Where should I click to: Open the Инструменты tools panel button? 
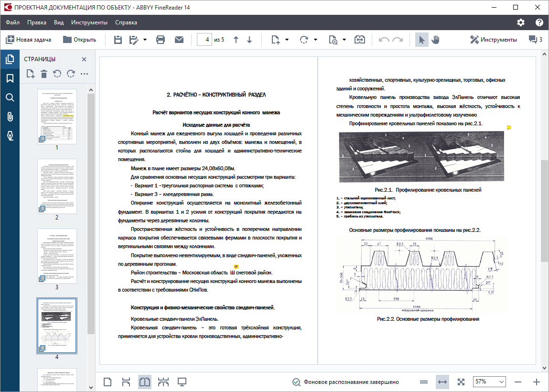pyautogui.click(x=493, y=40)
